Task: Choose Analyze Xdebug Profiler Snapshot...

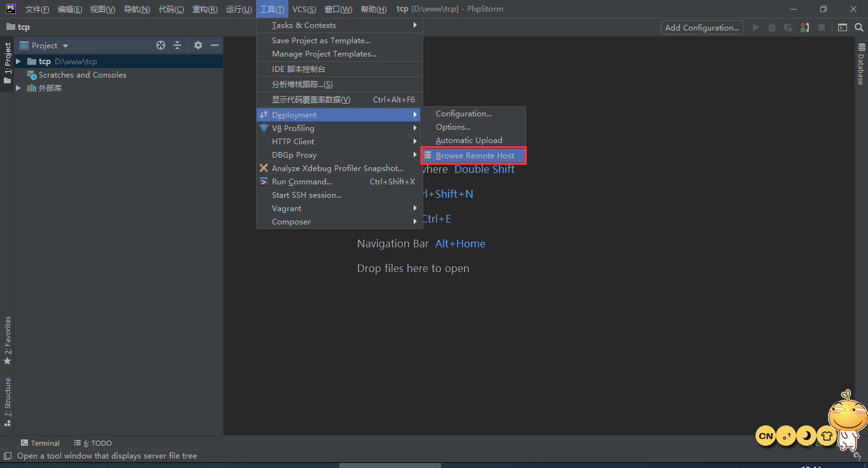Action: [x=339, y=169]
